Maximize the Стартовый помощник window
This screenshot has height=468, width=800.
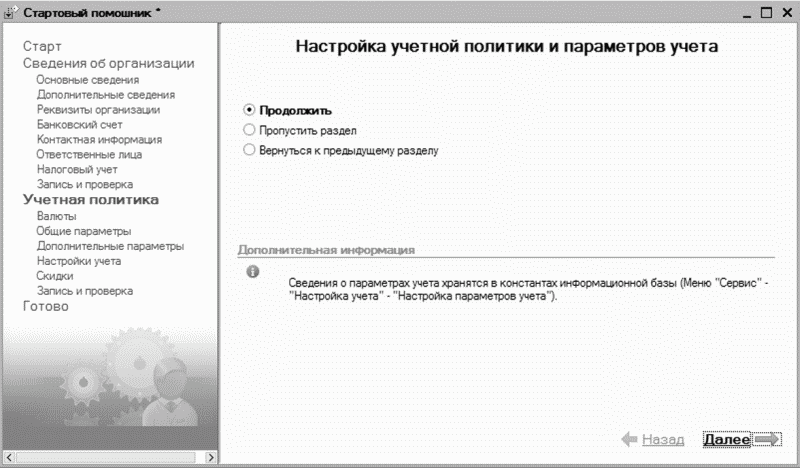coord(766,13)
